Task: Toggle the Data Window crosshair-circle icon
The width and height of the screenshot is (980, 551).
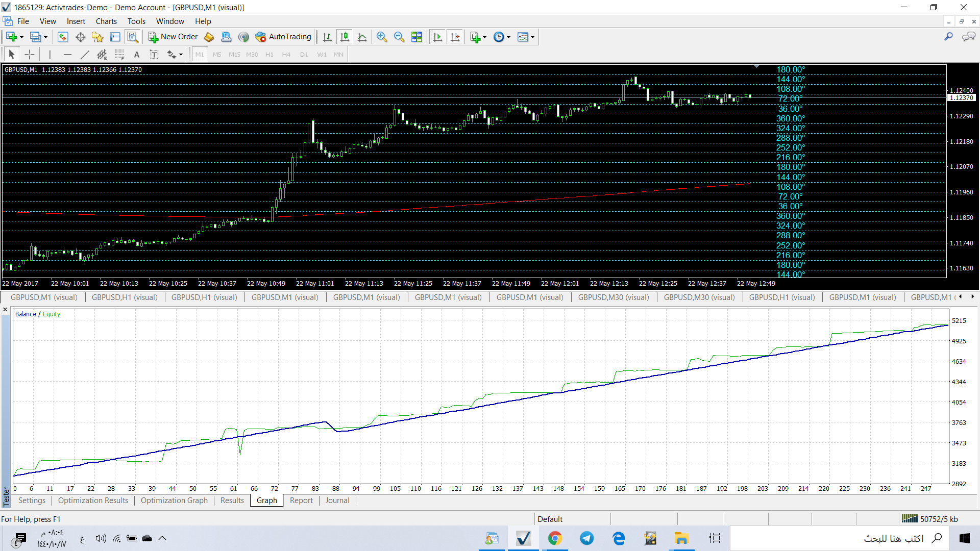Action: pos(80,37)
